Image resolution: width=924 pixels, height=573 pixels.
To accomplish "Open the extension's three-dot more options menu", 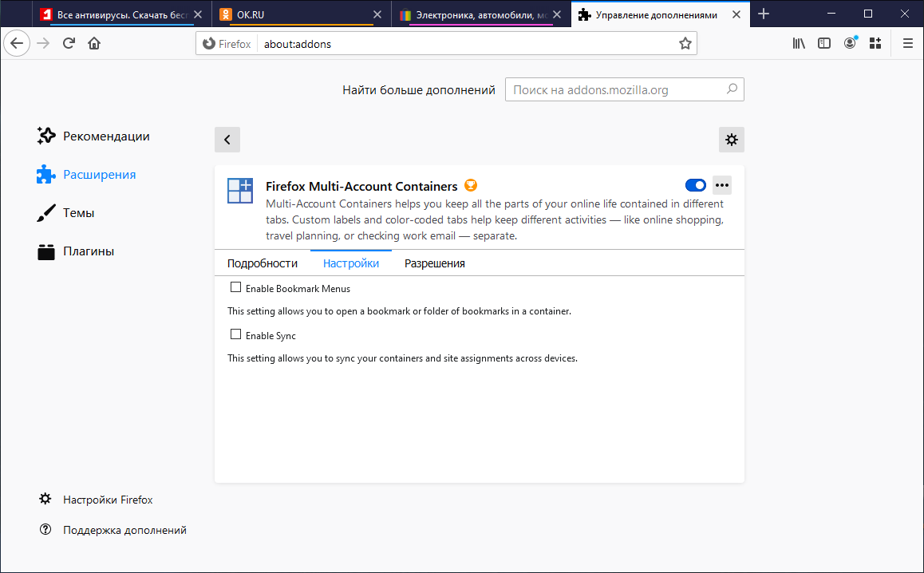I will coord(722,185).
